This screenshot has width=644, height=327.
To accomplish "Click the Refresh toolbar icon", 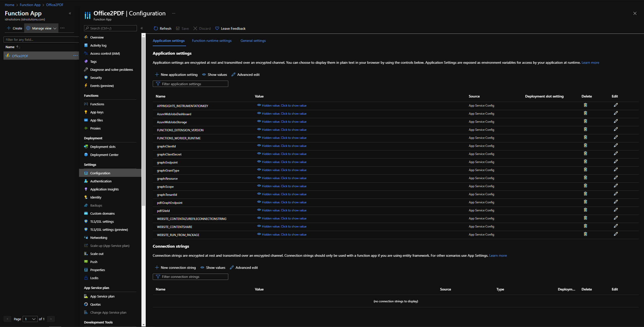I will coord(156,28).
